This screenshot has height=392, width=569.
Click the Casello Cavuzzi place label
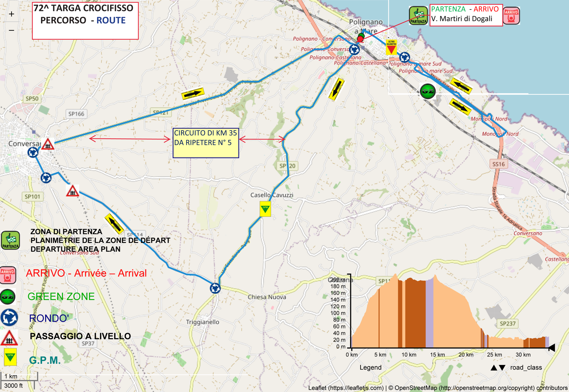(272, 195)
